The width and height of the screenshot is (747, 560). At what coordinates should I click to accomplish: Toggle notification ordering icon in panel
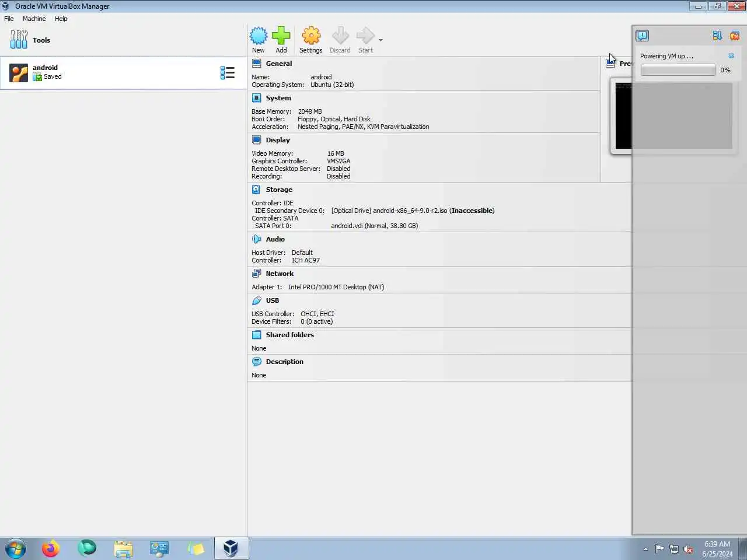[717, 36]
